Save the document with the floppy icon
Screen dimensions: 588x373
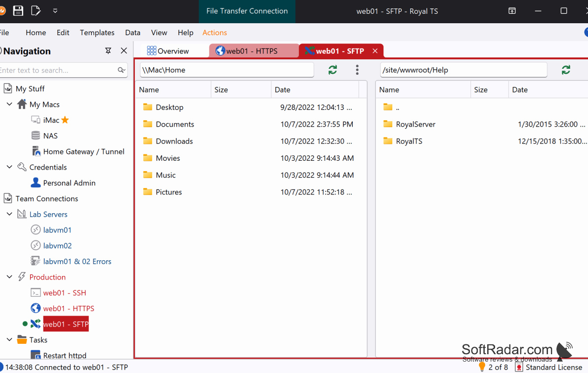18,11
